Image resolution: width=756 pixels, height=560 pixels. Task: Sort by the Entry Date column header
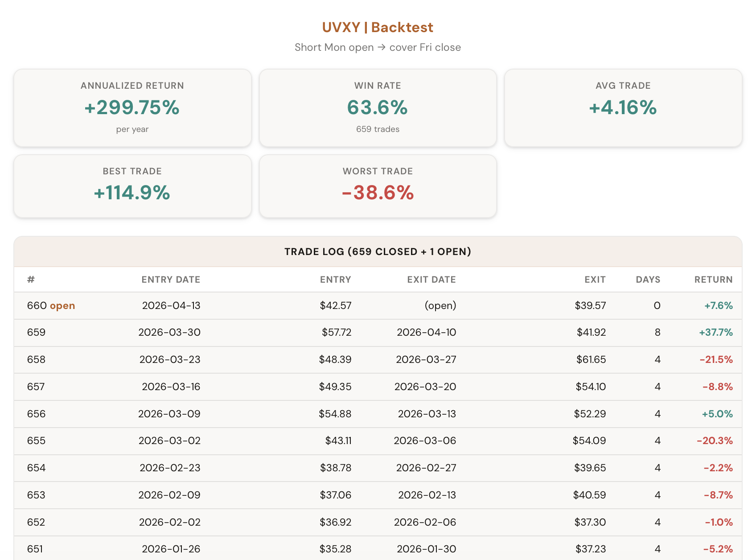171,280
